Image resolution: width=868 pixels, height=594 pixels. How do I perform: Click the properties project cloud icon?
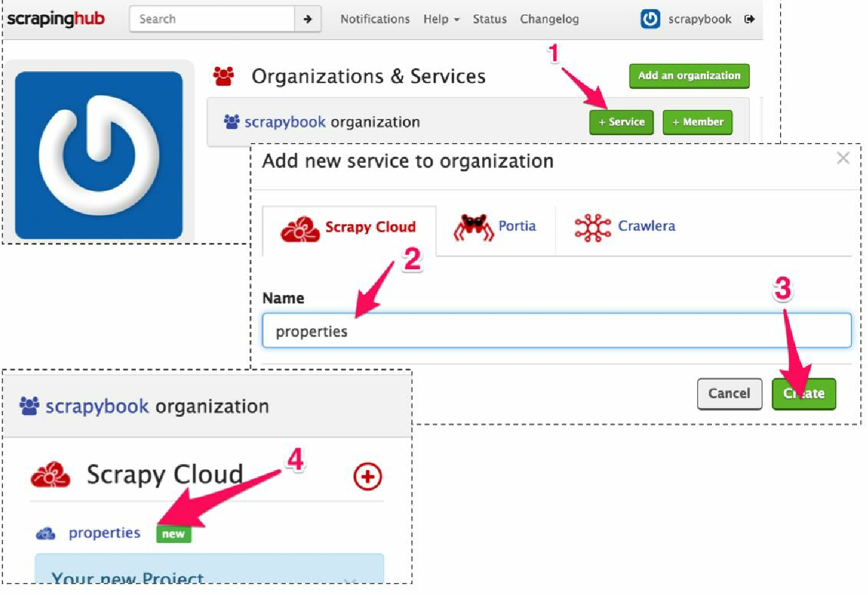(x=45, y=533)
